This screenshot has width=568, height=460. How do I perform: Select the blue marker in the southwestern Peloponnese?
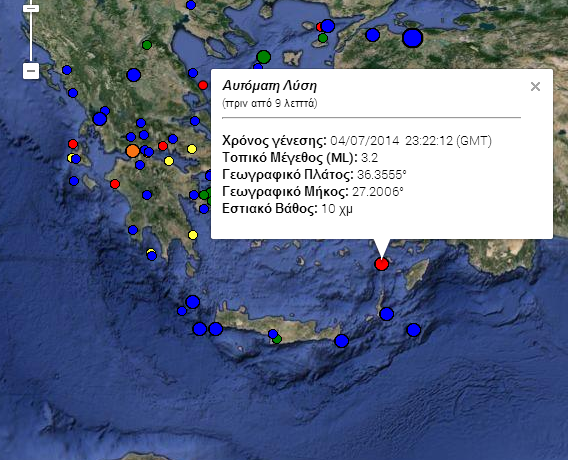coord(133,230)
